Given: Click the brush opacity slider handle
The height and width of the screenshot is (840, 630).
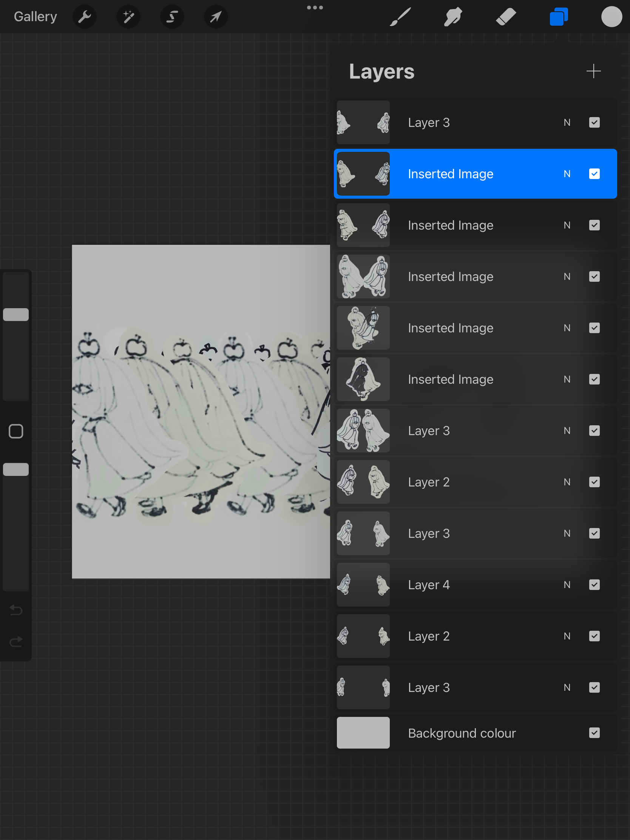Looking at the screenshot, I should pos(16,469).
